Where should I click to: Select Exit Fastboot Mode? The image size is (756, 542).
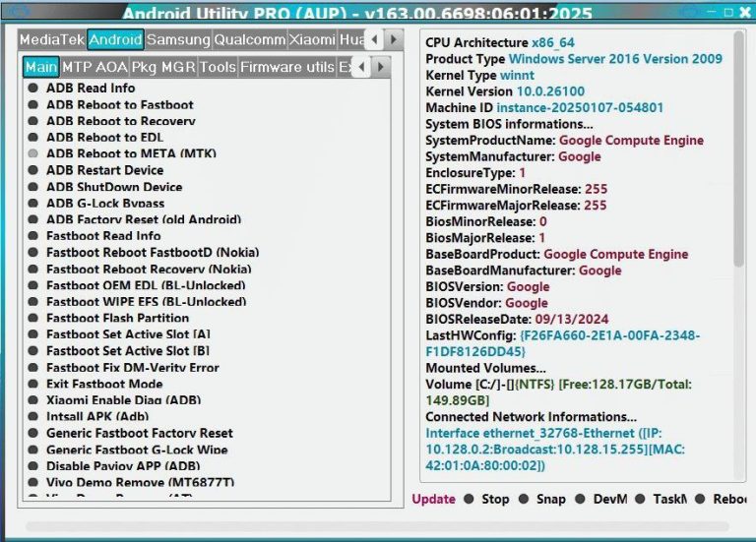(x=104, y=384)
